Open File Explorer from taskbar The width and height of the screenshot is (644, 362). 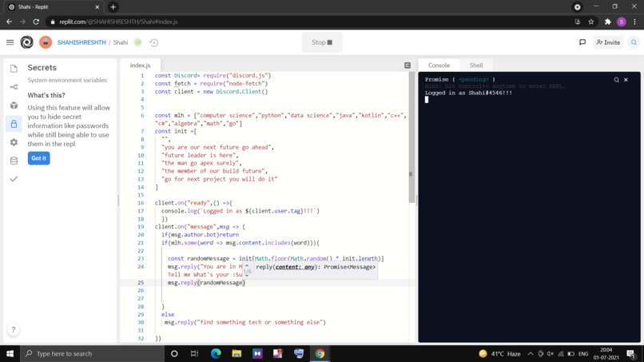pyautogui.click(x=237, y=353)
